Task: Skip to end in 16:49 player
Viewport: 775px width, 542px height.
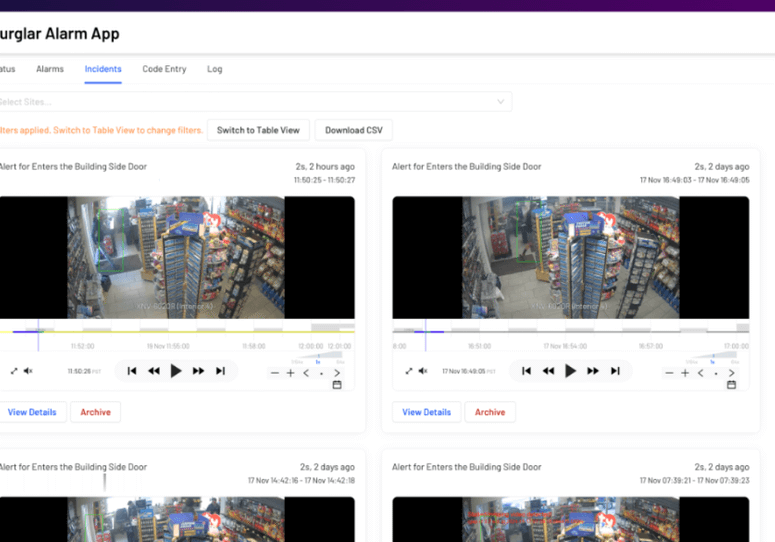Action: point(615,371)
